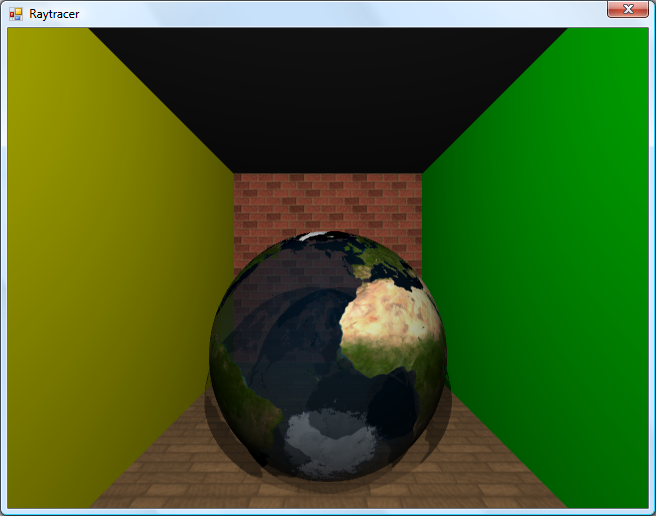Click an empty area of the title bar
656x516 pixels.
coord(330,13)
